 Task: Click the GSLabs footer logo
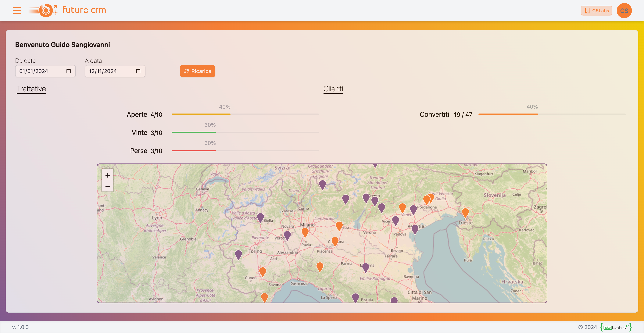point(616,327)
